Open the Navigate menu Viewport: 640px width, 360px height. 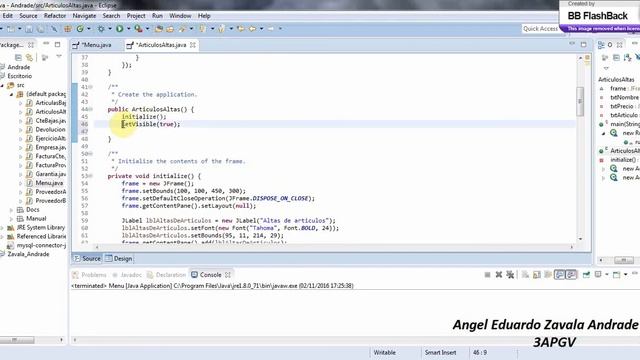point(84,16)
